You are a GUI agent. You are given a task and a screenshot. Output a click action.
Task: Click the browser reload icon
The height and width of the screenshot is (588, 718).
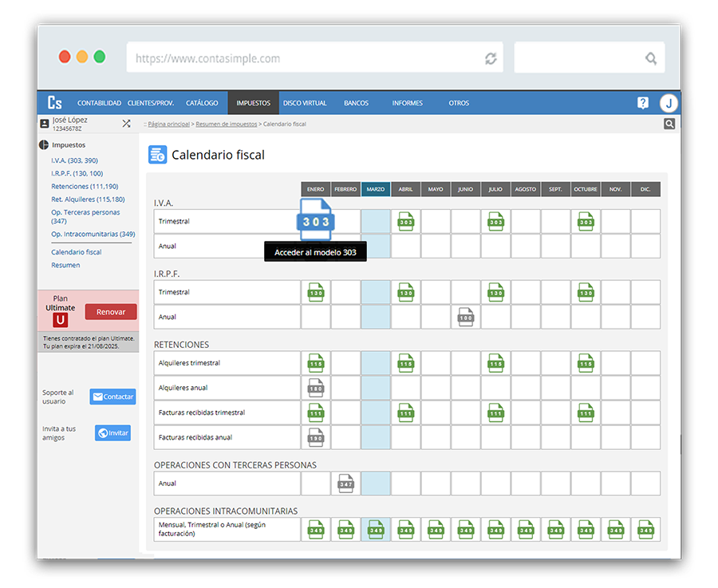pos(491,58)
